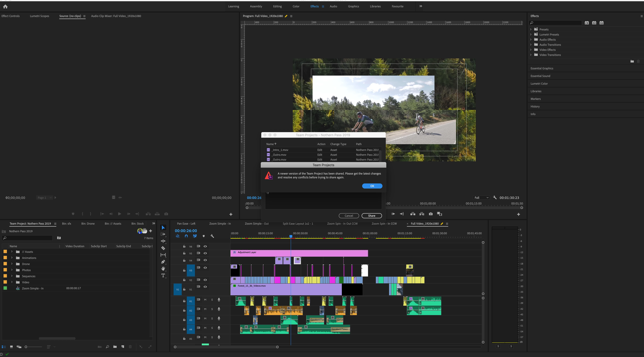Select the Hand tool
Screen dimensions: 644x357
[x=163, y=268]
